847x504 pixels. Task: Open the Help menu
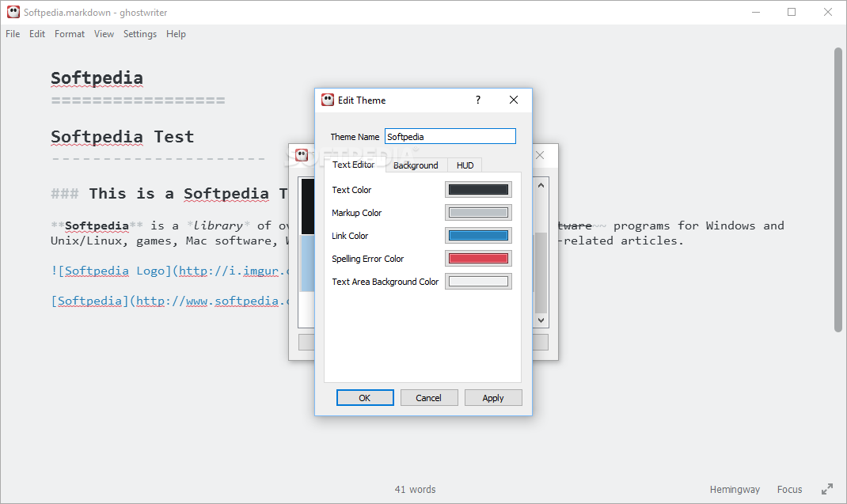[x=176, y=34]
